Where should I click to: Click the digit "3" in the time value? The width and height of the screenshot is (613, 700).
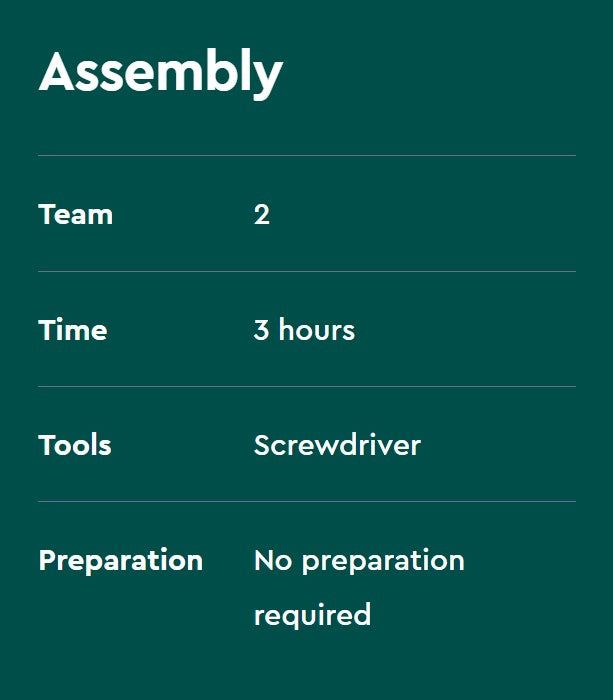click(x=261, y=330)
